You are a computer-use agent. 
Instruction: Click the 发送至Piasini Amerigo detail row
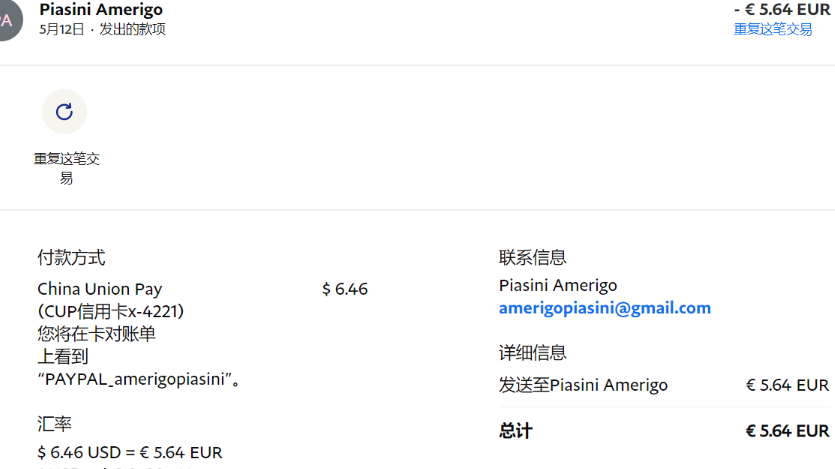click(x=583, y=385)
